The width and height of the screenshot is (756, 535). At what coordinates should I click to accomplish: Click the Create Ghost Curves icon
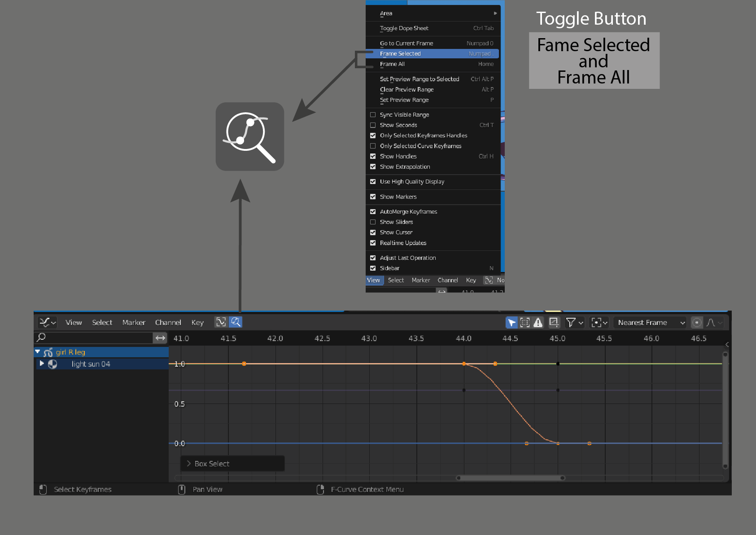tap(554, 322)
